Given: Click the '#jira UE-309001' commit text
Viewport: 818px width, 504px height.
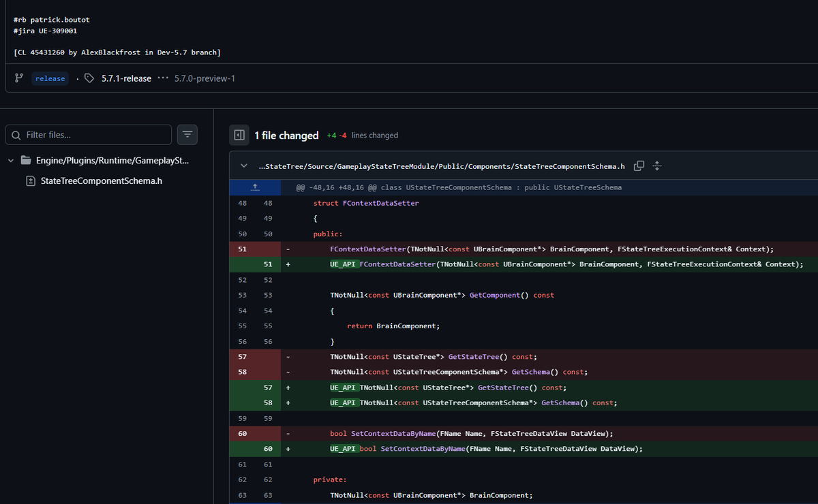Looking at the screenshot, I should coord(45,31).
